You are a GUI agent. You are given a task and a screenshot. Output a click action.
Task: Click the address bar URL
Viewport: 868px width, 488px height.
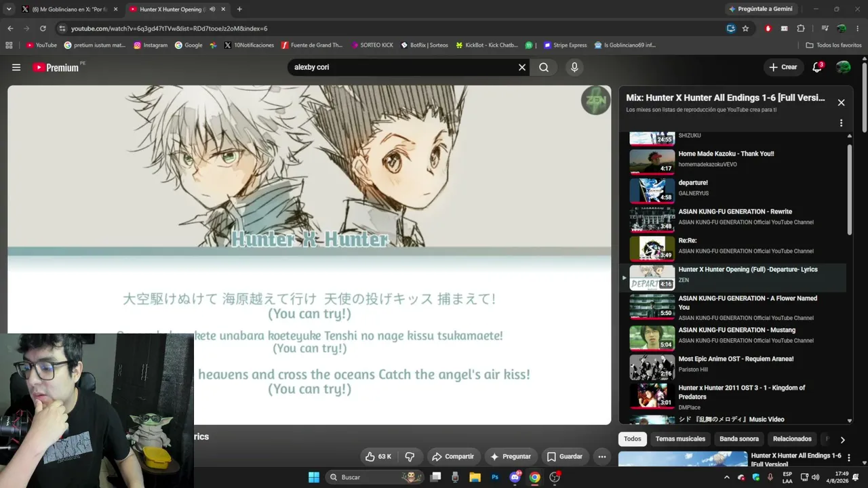[170, 28]
